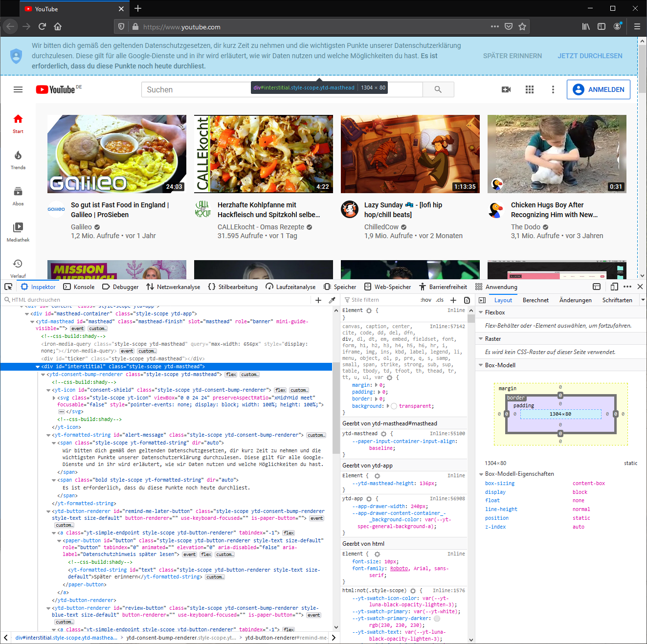647x644 pixels.
Task: Open devtools more options ellipsis
Action: point(627,287)
